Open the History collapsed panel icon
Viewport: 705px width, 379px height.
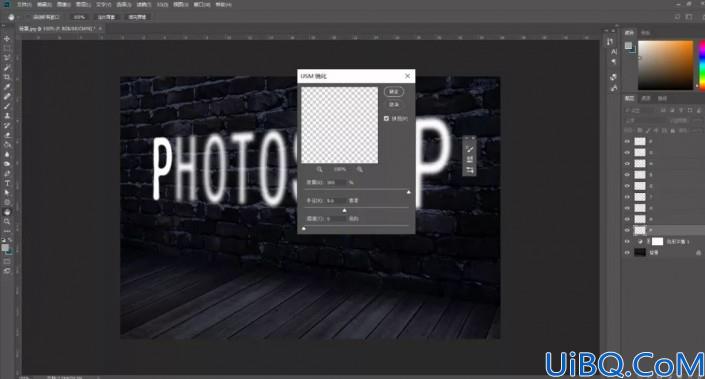pos(610,41)
